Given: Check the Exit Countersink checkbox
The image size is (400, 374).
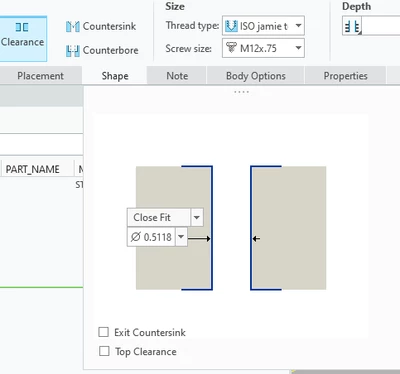Looking at the screenshot, I should pos(104,332).
